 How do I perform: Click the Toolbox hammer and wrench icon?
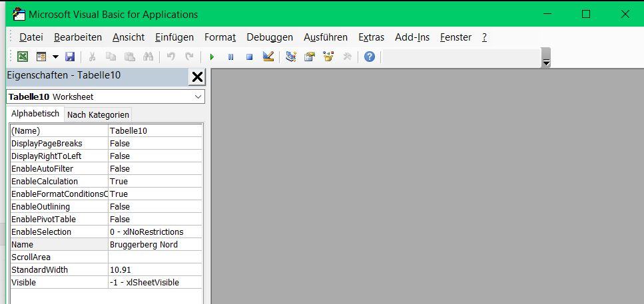pyautogui.click(x=348, y=57)
